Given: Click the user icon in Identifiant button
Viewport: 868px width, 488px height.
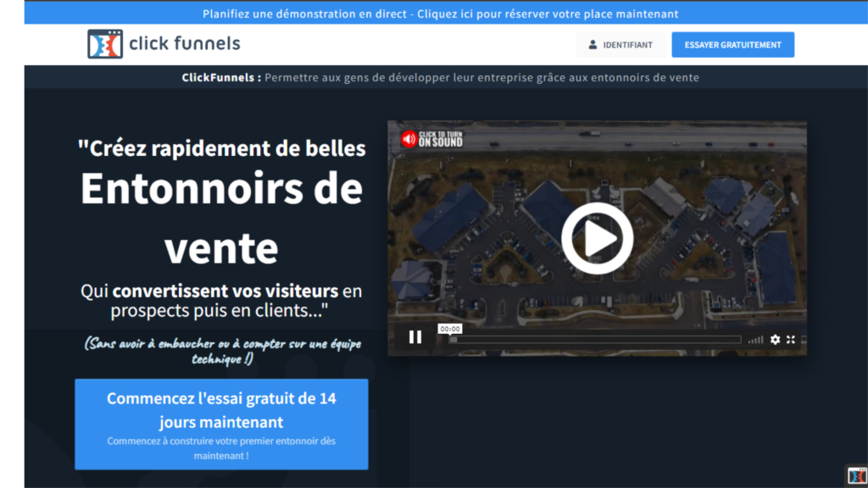Looking at the screenshot, I should pyautogui.click(x=593, y=45).
